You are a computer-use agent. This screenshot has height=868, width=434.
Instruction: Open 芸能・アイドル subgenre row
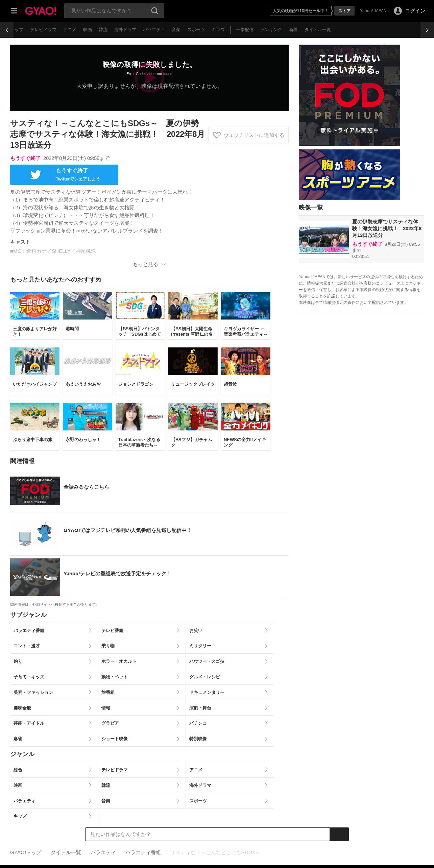(x=54, y=723)
